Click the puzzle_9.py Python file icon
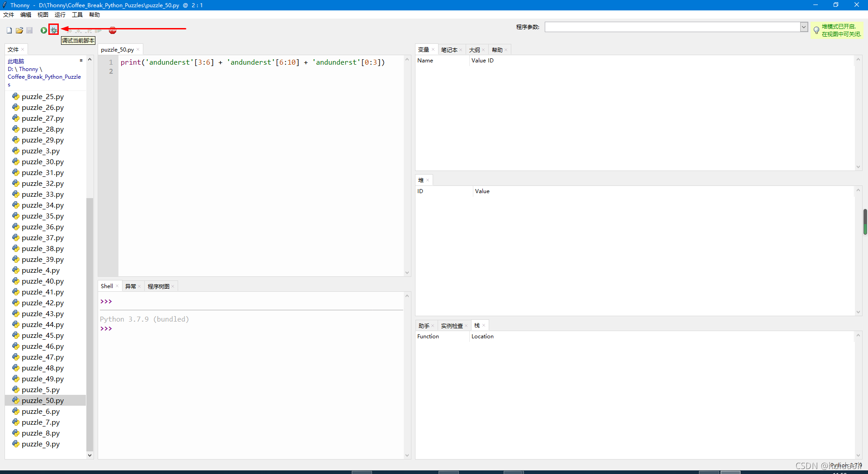The height and width of the screenshot is (474, 868). (x=16, y=444)
